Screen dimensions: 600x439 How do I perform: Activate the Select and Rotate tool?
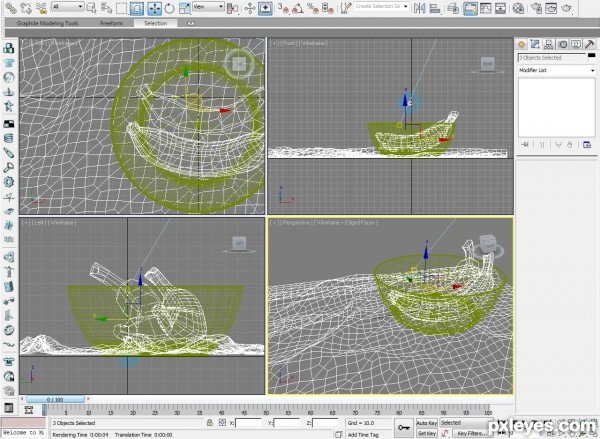pos(169,8)
